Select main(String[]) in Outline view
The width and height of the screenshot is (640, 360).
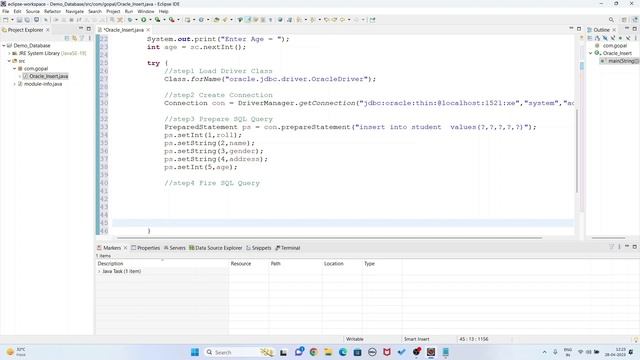point(620,61)
